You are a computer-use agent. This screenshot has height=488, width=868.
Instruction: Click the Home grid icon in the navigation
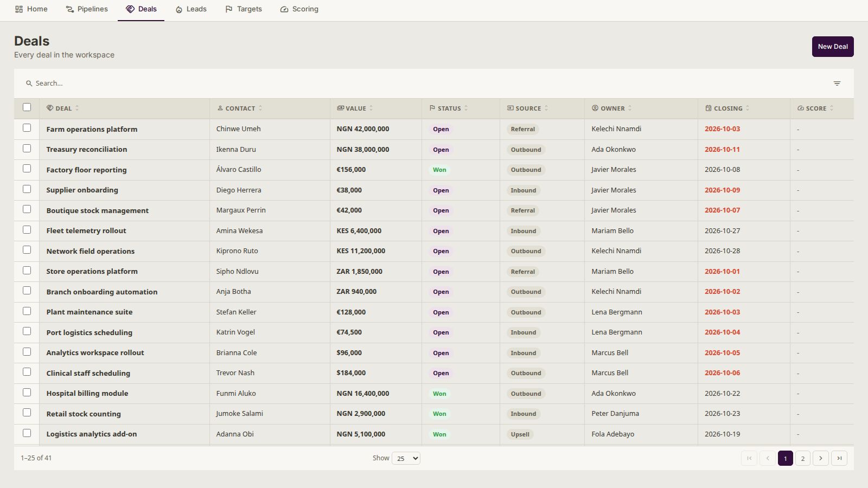(19, 9)
